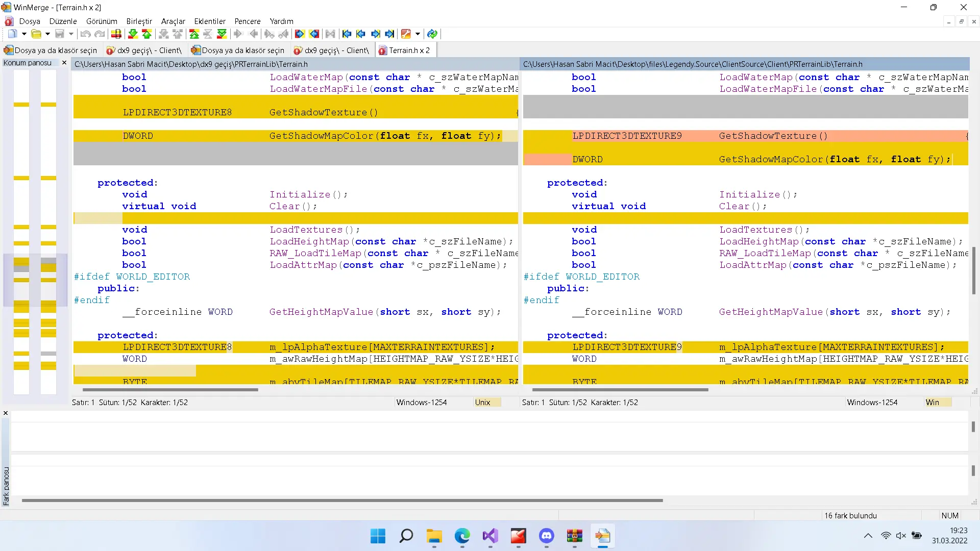The height and width of the screenshot is (551, 980).
Task: Click yellow diff marker in location pane
Action: (21, 105)
